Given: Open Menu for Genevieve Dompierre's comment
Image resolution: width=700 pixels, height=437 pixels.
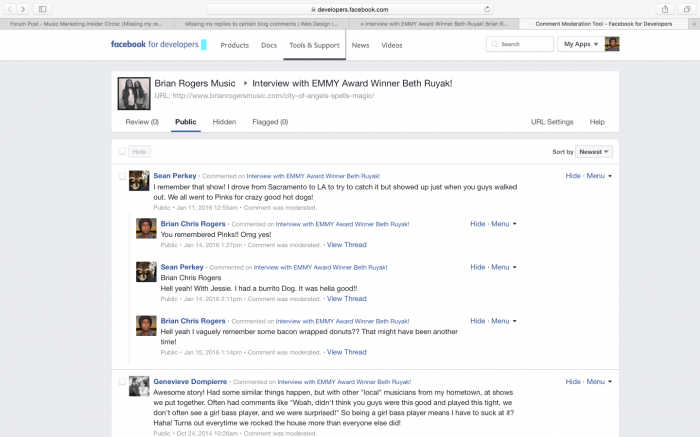Looking at the screenshot, I should (x=599, y=382).
